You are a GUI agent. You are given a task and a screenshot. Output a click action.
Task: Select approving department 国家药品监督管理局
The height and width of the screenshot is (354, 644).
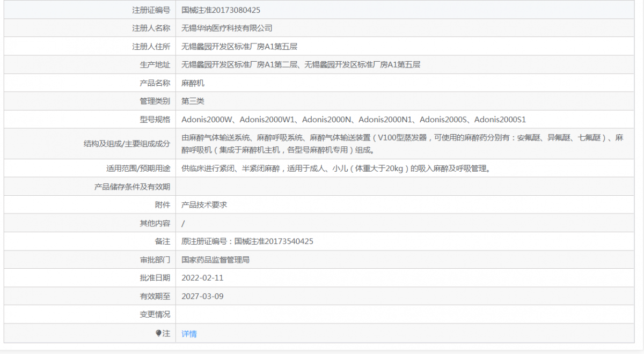(215, 260)
